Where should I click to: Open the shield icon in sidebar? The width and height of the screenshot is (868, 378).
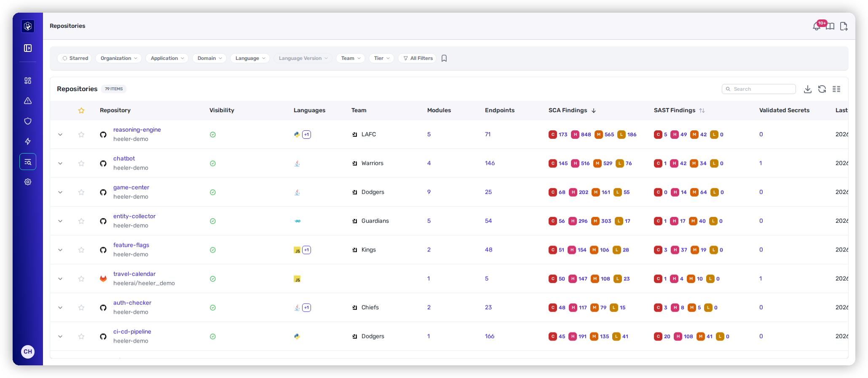click(28, 121)
